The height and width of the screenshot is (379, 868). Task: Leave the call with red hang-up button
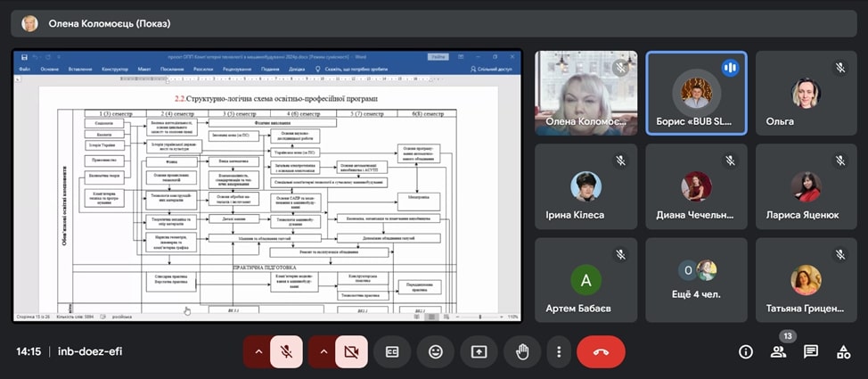click(602, 352)
